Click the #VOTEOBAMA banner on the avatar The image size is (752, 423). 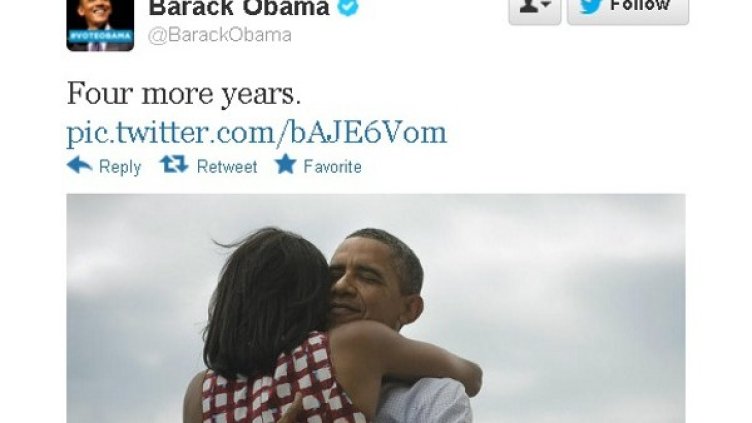(x=100, y=35)
